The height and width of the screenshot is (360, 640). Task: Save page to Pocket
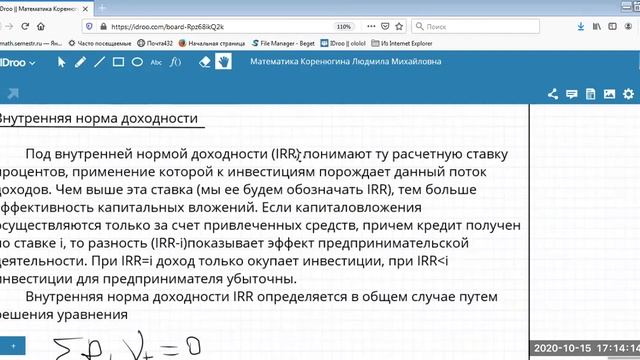(385, 27)
